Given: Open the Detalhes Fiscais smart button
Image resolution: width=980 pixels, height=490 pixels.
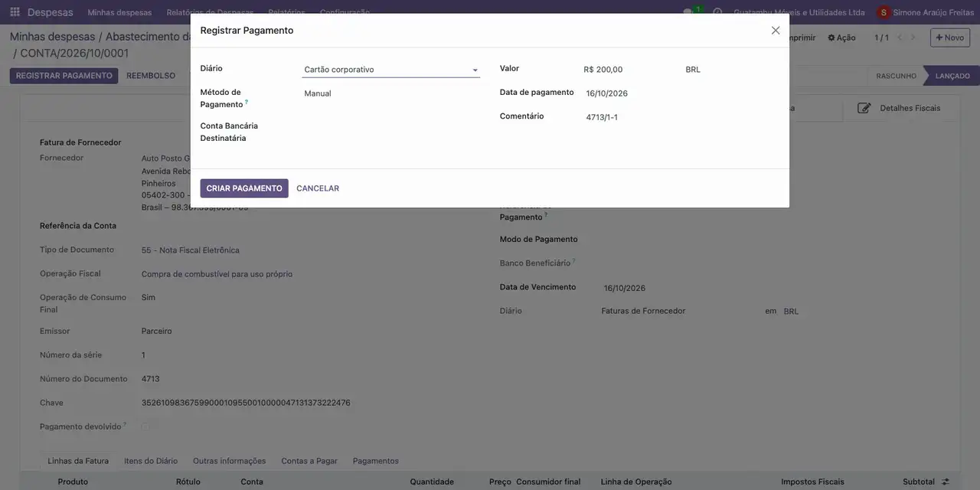Looking at the screenshot, I should [900, 108].
